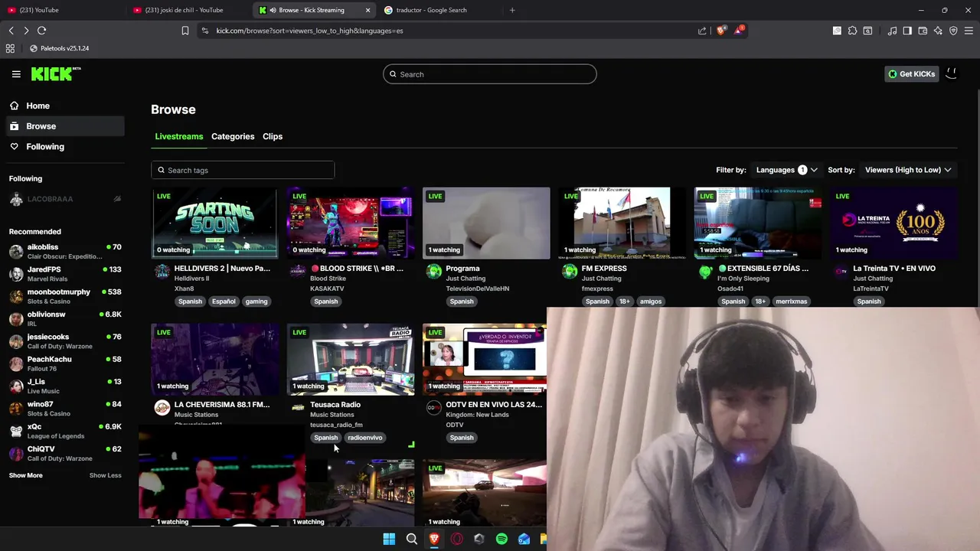Viewport: 980px width, 551px height.
Task: Focus the Search tags field
Action: 243,170
